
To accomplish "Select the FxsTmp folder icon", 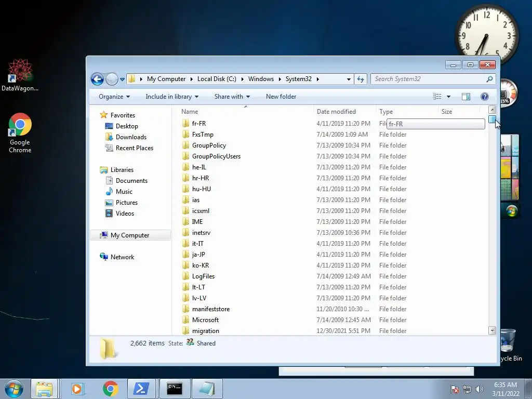I will pyautogui.click(x=185, y=135).
